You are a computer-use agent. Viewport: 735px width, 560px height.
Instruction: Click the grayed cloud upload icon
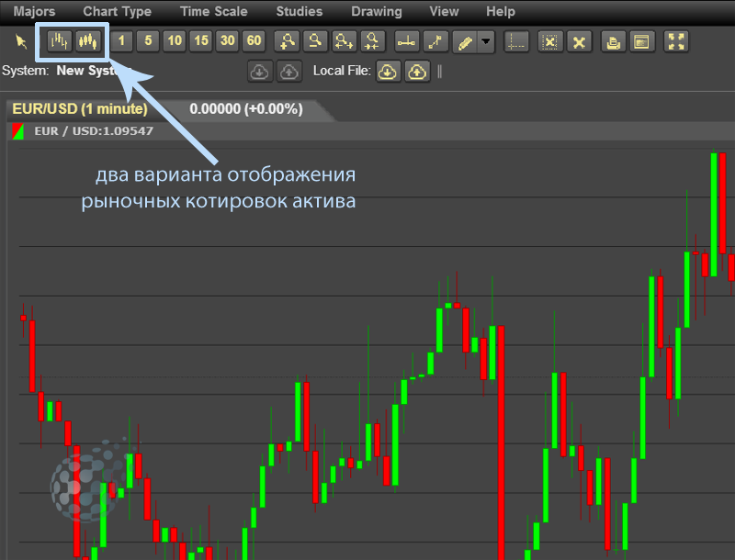[x=289, y=72]
